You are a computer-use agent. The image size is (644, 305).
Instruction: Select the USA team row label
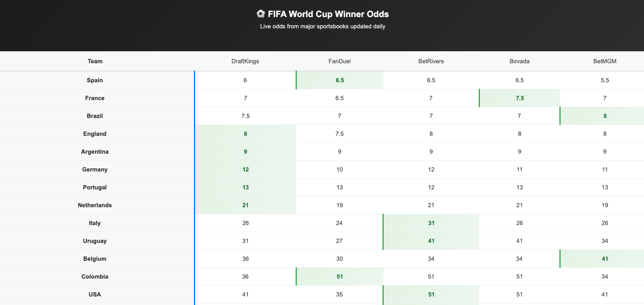[95, 295]
